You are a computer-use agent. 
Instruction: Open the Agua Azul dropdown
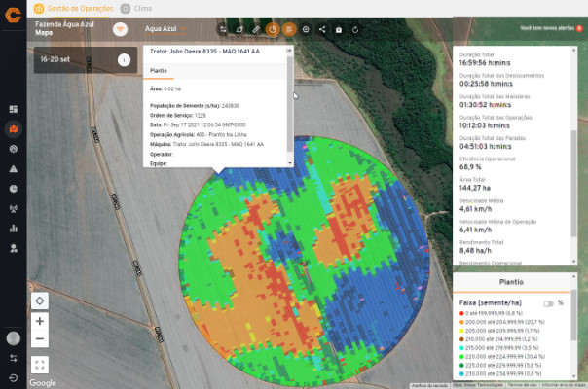point(165,29)
